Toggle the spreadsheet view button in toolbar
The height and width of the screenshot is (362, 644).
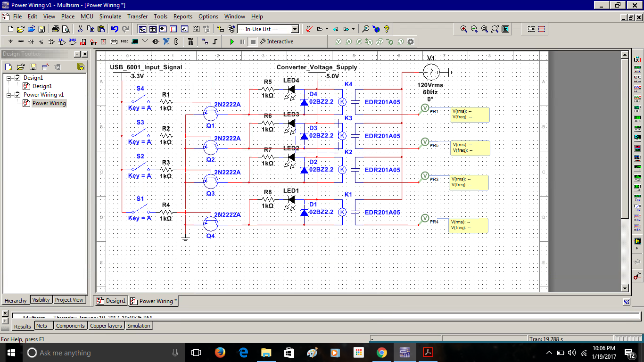pyautogui.click(x=153, y=29)
